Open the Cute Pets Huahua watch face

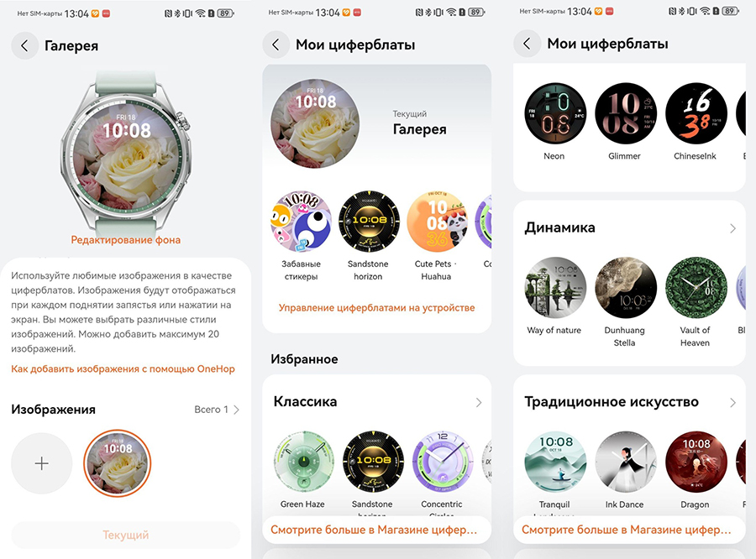[438, 222]
